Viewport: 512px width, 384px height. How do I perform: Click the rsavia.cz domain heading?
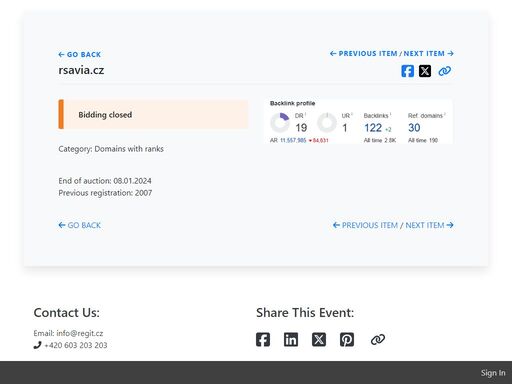point(81,70)
